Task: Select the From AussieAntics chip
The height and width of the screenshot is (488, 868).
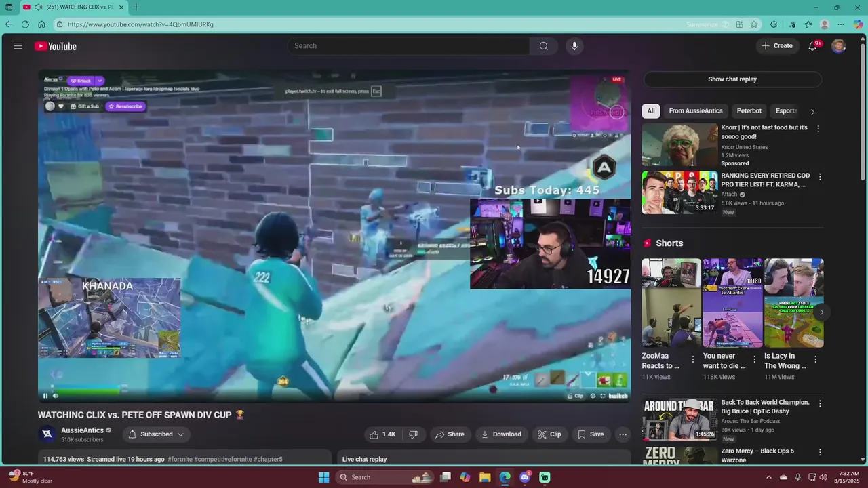Action: tap(696, 111)
